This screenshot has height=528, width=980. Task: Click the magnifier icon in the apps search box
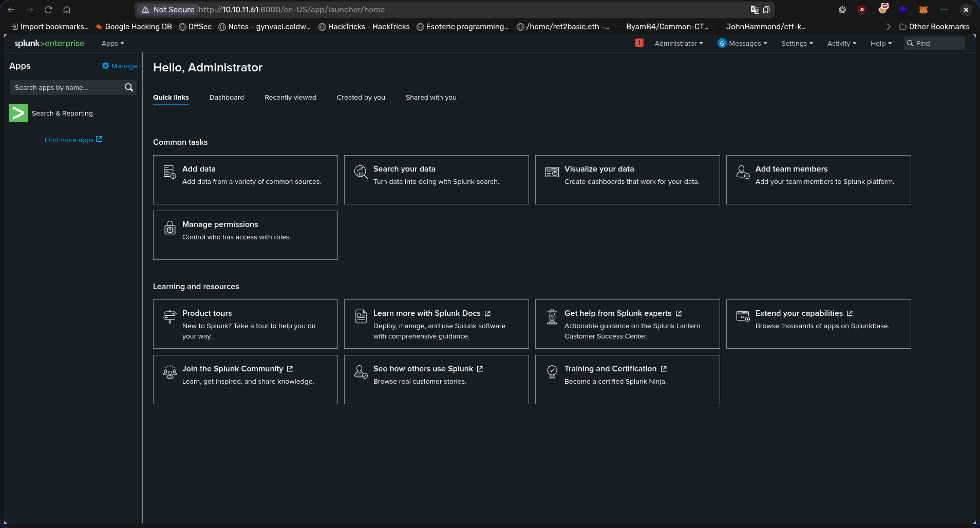click(x=129, y=87)
